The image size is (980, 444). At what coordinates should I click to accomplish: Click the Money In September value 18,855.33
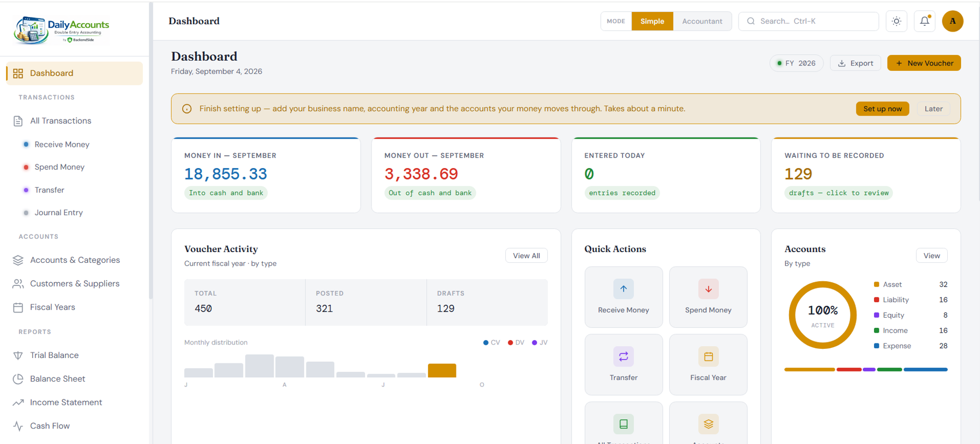point(226,174)
